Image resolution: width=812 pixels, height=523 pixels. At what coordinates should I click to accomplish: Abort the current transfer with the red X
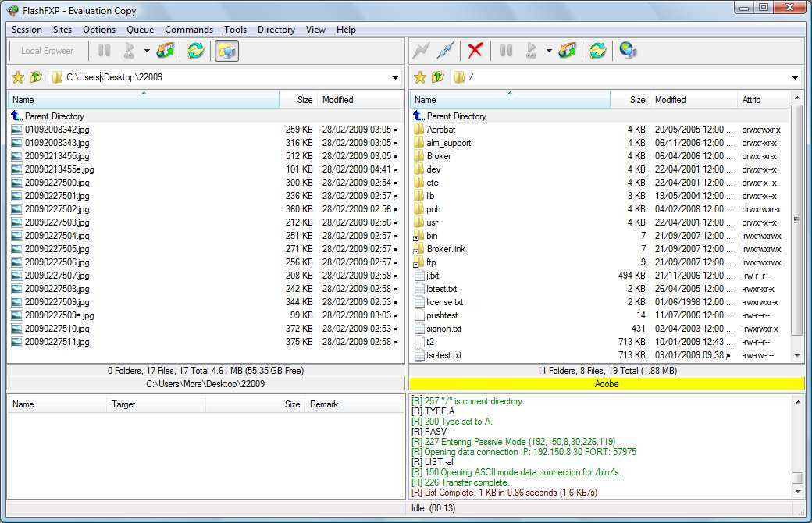[475, 50]
